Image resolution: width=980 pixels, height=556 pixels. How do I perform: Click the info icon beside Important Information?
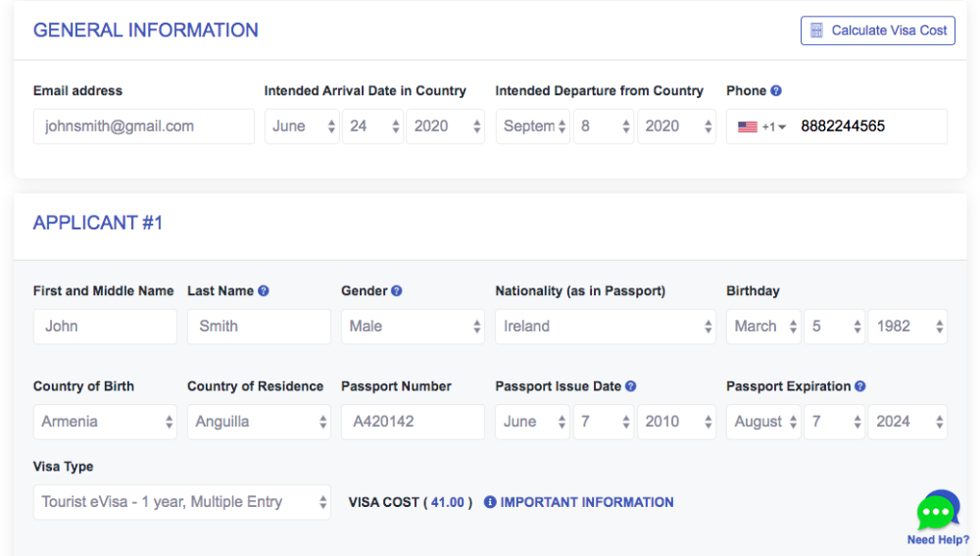(490, 502)
